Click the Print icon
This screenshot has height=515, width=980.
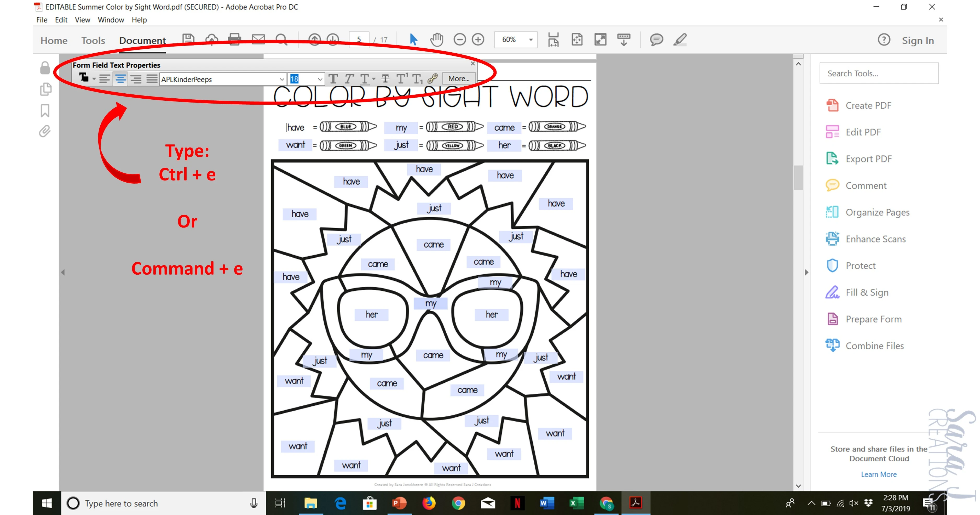[234, 39]
